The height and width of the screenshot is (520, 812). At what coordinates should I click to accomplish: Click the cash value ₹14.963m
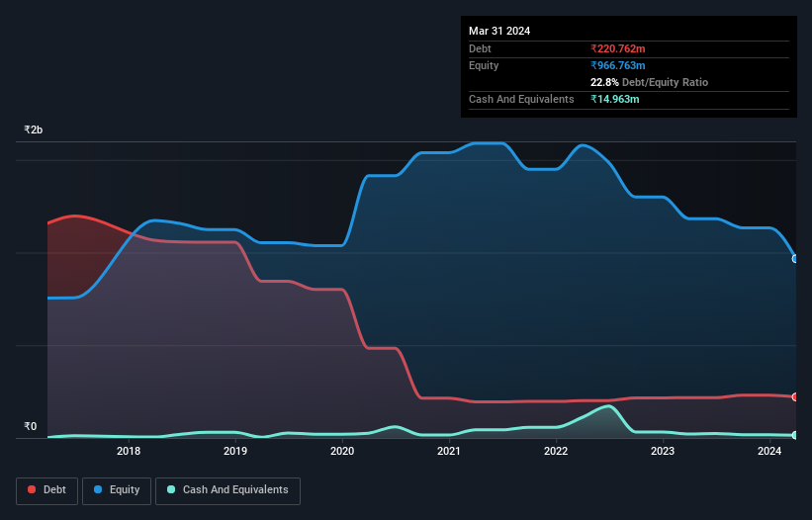coord(615,99)
